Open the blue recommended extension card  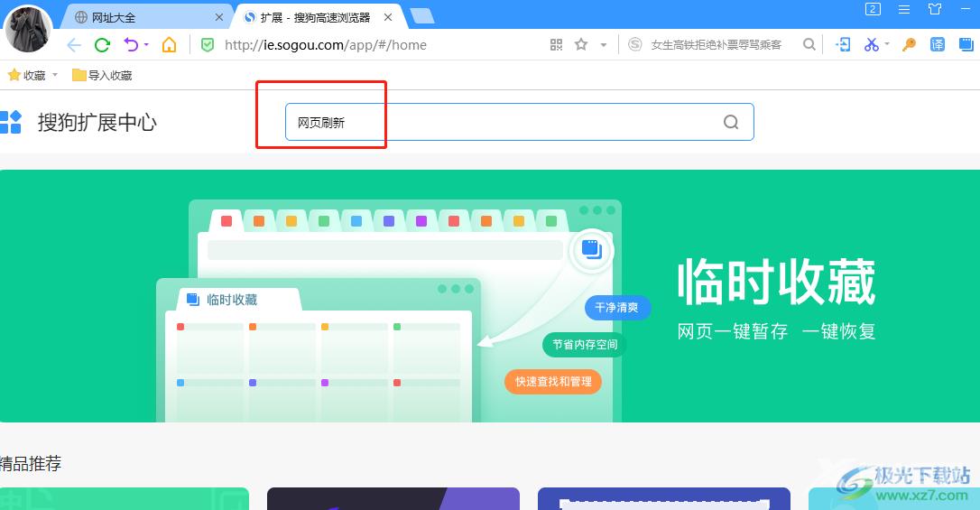[664, 499]
